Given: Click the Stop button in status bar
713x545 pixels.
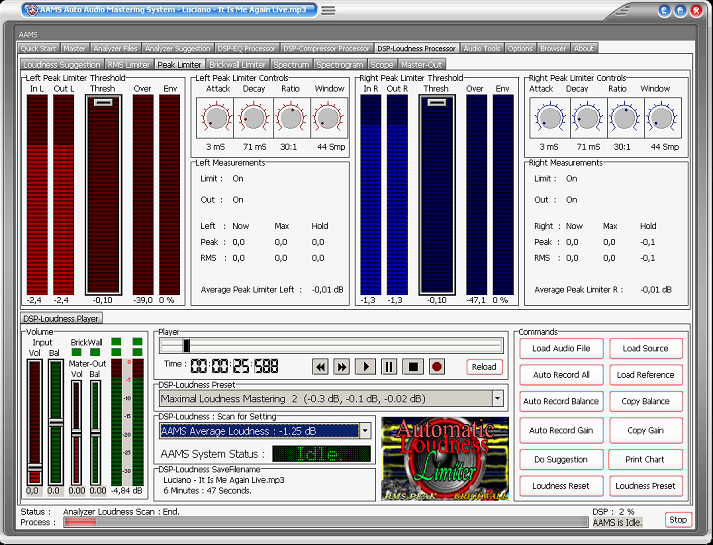Looking at the screenshot, I should tap(678, 520).
